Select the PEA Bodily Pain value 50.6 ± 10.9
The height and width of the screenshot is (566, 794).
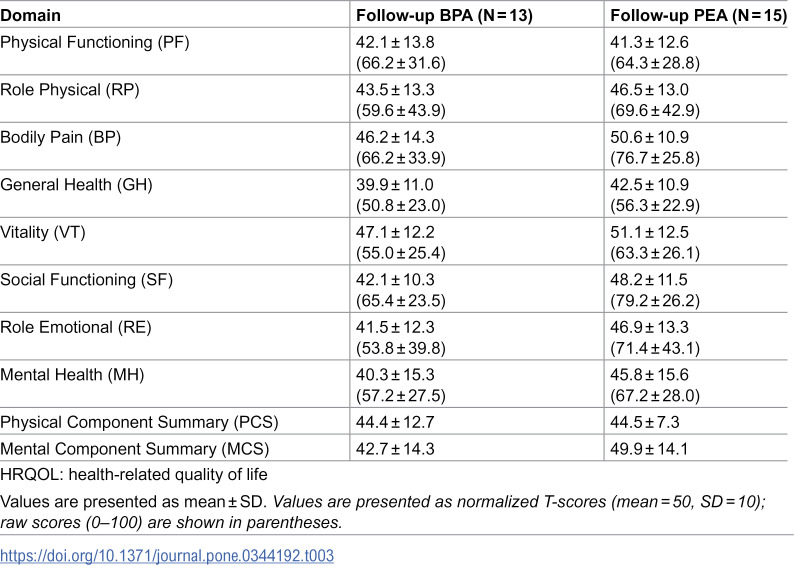[x=649, y=137]
